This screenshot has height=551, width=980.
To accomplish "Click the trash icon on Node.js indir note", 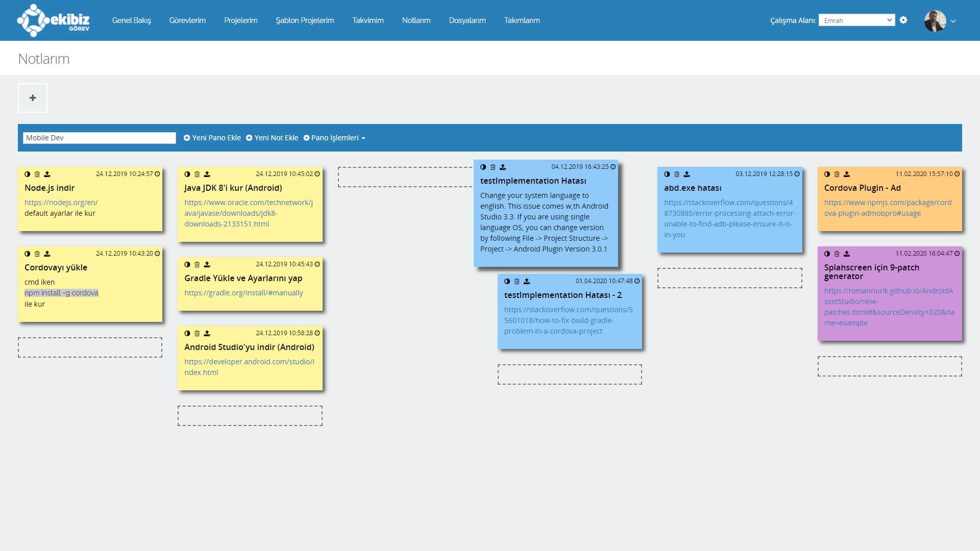I will [x=37, y=174].
